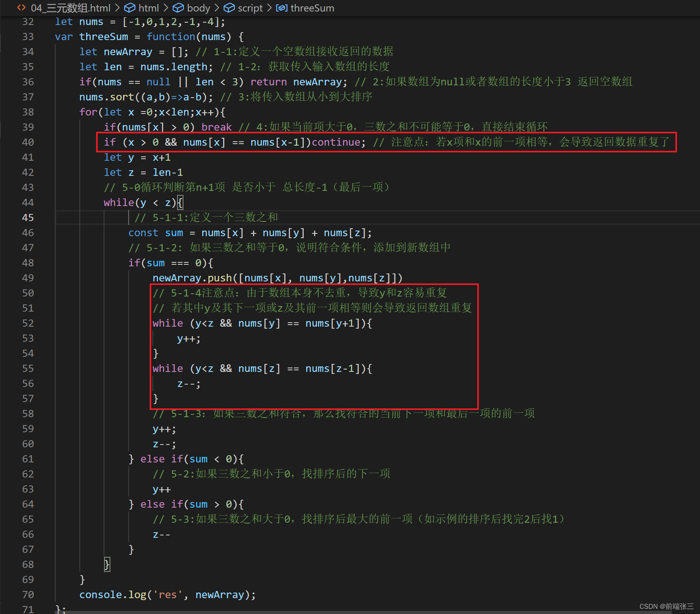This screenshot has width=700, height=614.
Task: Expand the chevron after 04_三元数组.html breadcrumb
Action: tap(117, 8)
